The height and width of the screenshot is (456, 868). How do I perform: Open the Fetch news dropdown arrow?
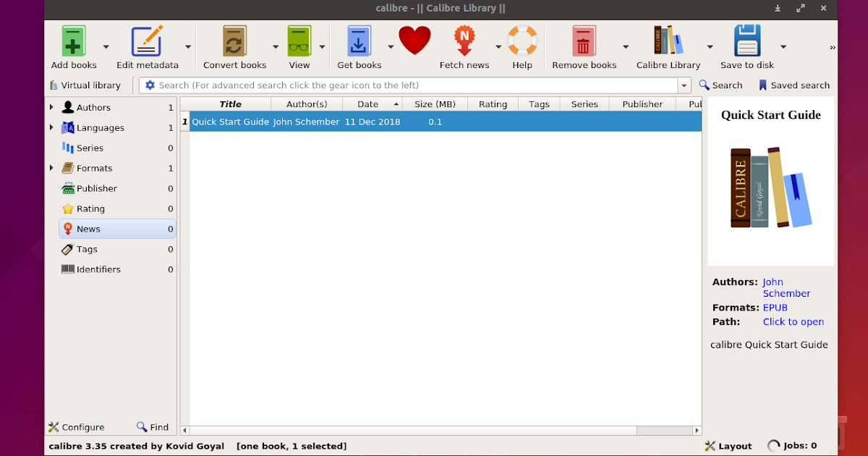pos(498,46)
